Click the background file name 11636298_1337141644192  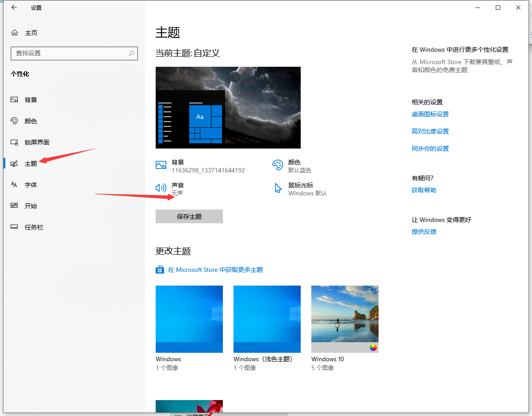point(208,170)
